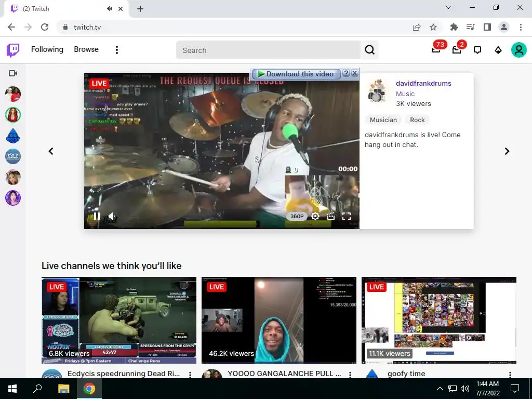This screenshot has height=399, width=532.
Task: Mute the Twitch tab audio
Action: click(109, 8)
